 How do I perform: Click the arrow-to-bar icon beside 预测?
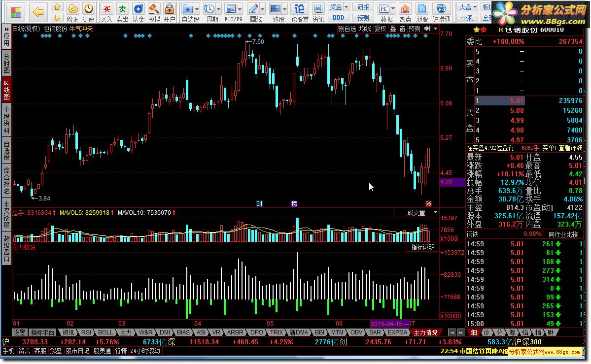[427, 29]
